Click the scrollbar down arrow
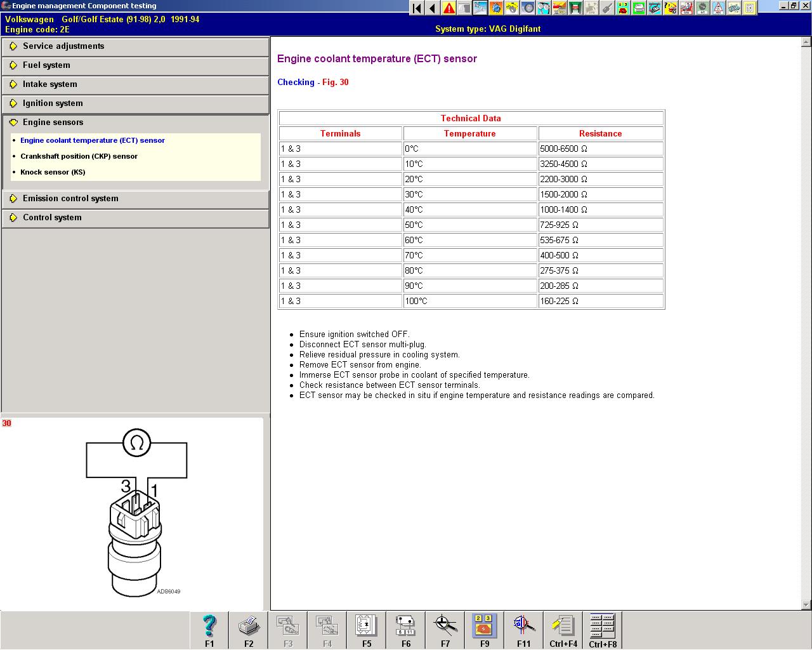Image resolution: width=812 pixels, height=650 pixels. 806,605
